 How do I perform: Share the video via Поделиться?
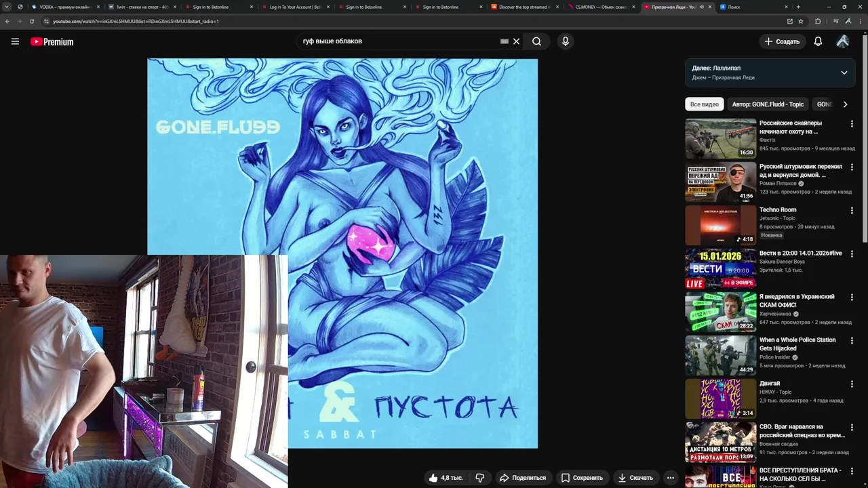tap(523, 478)
